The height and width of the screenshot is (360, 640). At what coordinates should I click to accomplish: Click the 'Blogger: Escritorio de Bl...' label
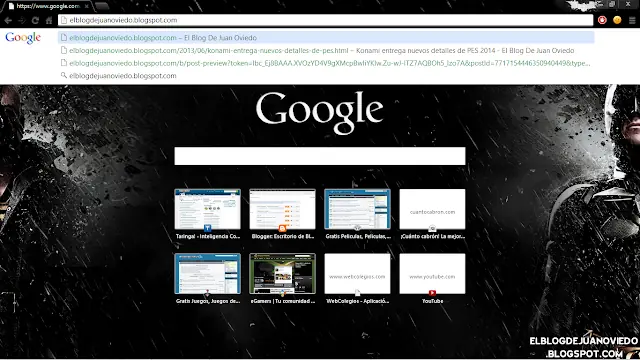(x=282, y=236)
